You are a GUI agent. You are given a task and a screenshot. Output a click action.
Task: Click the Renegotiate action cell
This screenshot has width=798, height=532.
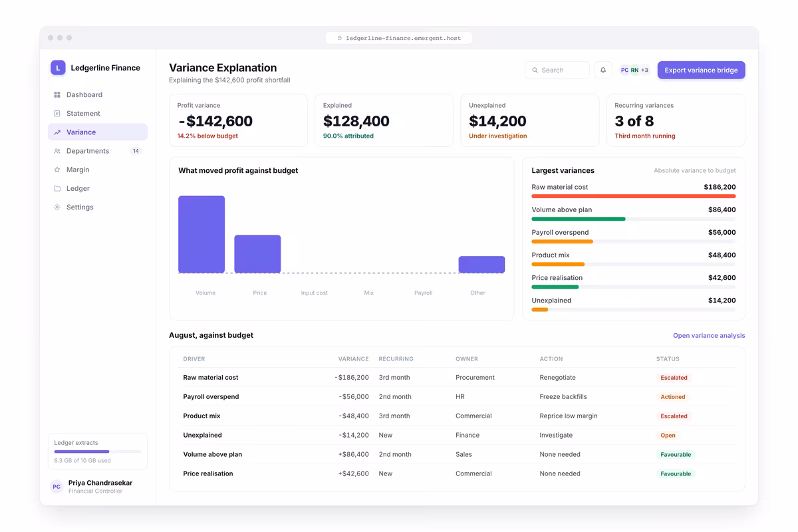click(x=557, y=378)
